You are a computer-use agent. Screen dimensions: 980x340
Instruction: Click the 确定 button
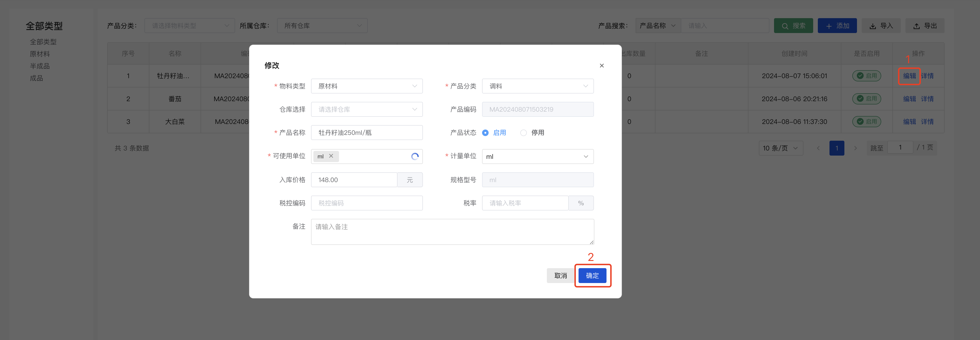click(x=592, y=275)
